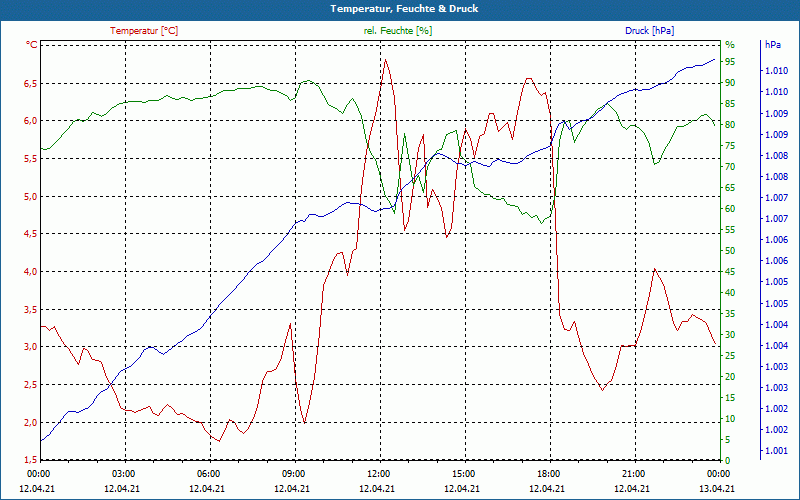Click the 95 tick on humidity axis
Image resolution: width=800 pixels, height=500 pixels.
point(730,62)
